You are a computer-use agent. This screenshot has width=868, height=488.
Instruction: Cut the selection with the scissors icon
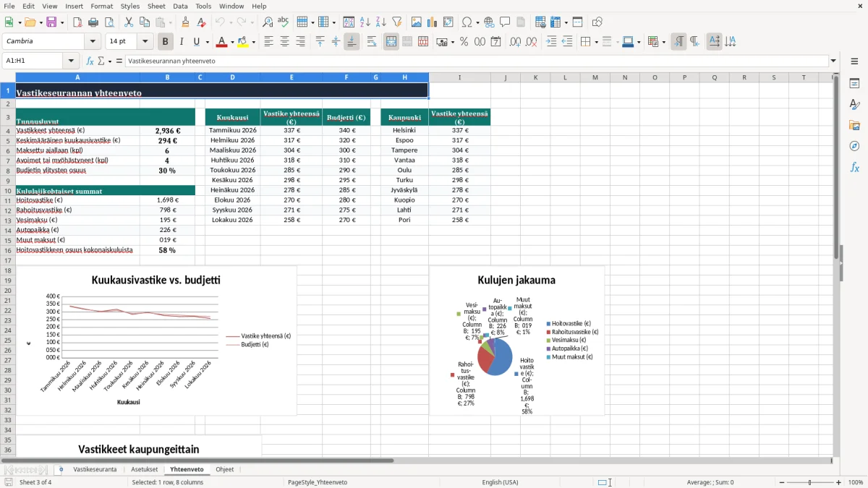pos(129,22)
